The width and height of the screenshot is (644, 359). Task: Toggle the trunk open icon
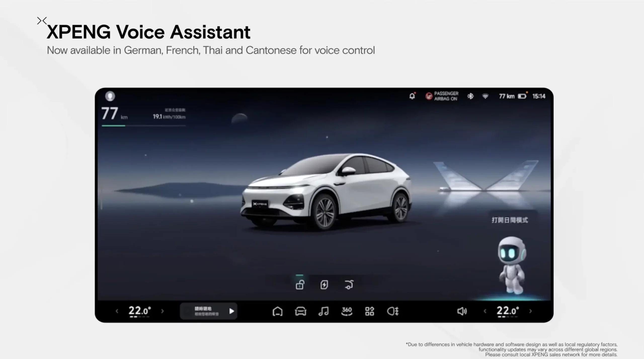[349, 285]
